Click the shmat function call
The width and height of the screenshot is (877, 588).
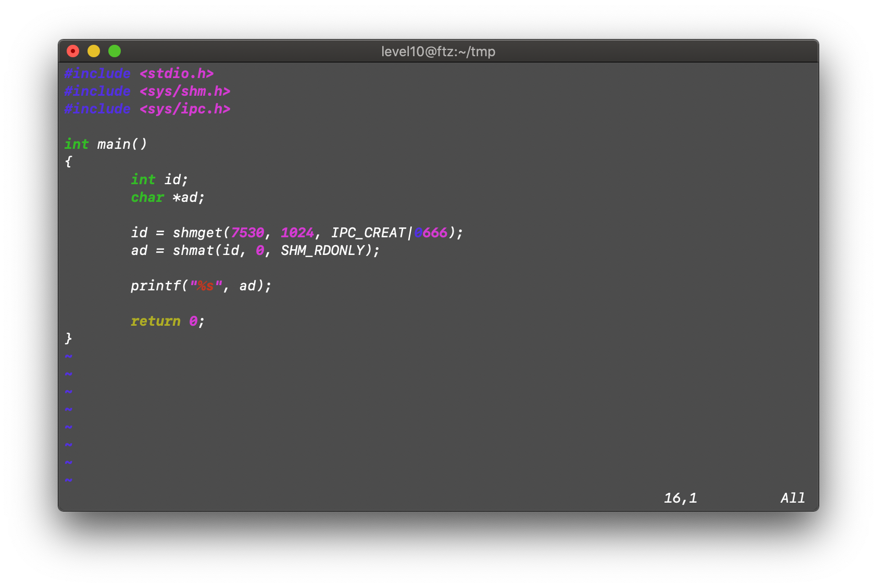click(193, 250)
